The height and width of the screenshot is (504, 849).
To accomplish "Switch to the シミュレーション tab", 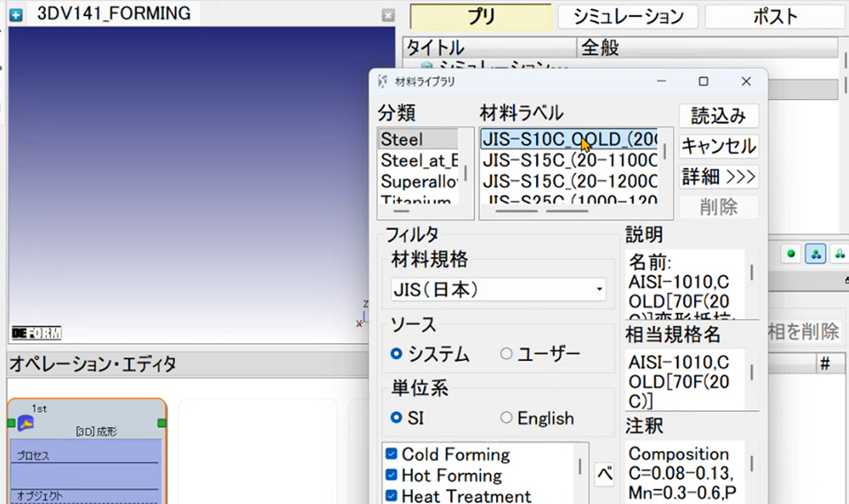I will click(628, 16).
